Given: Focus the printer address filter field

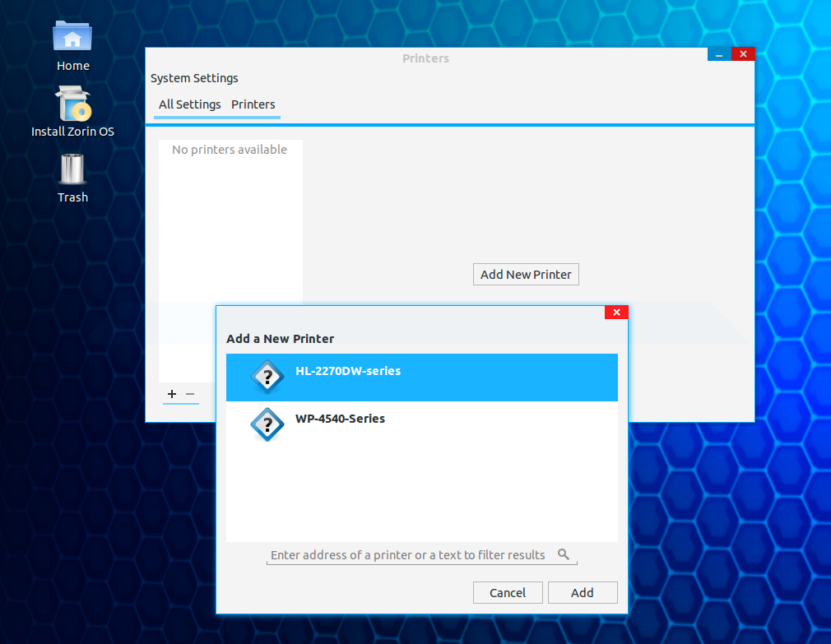Looking at the screenshot, I should point(408,555).
